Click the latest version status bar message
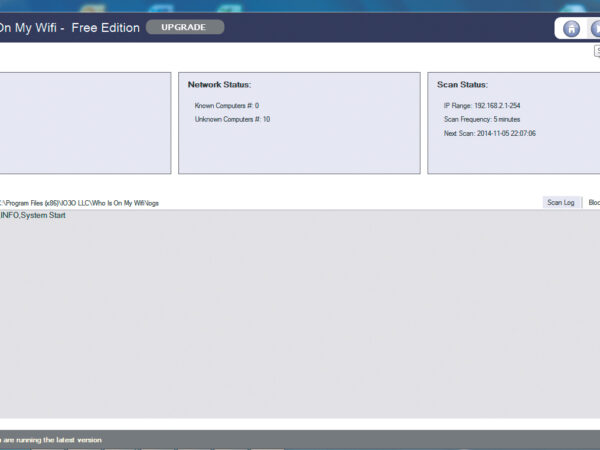 [50, 439]
